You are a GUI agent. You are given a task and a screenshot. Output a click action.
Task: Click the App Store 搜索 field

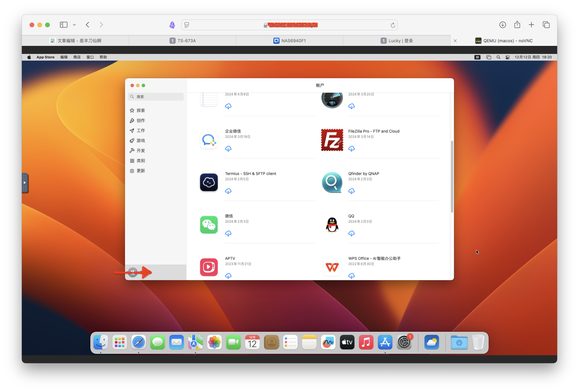[x=155, y=97]
